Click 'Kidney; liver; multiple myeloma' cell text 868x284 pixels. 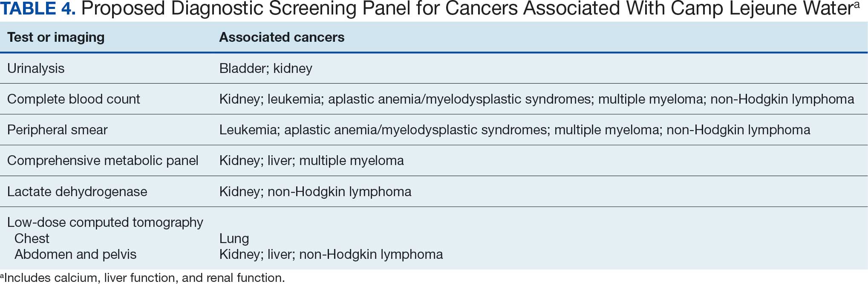pos(311,160)
